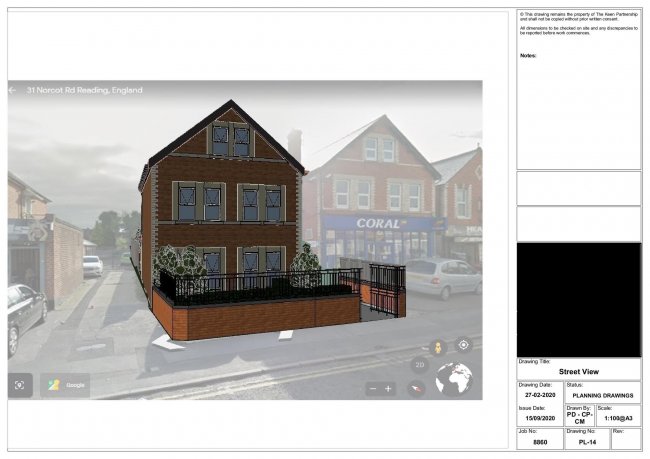Click the Google Maps logo button
The width and height of the screenshot is (650, 459).
click(65, 385)
